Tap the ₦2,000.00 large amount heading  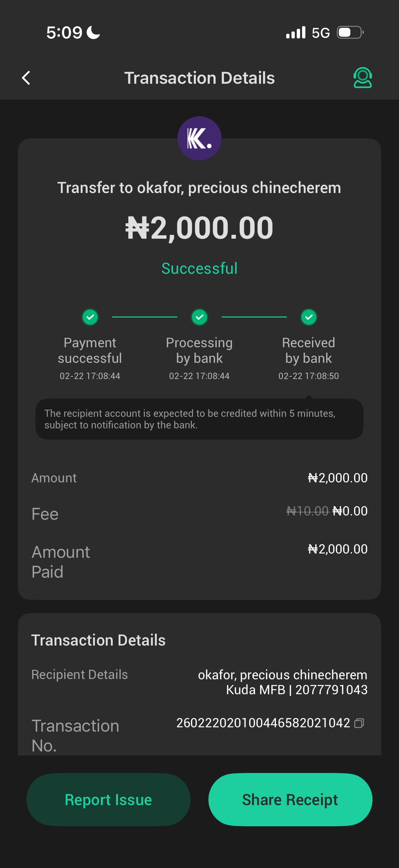tap(199, 228)
